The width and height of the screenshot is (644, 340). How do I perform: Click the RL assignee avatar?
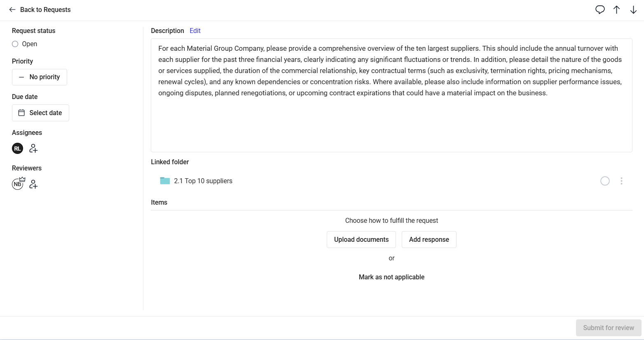tap(17, 149)
